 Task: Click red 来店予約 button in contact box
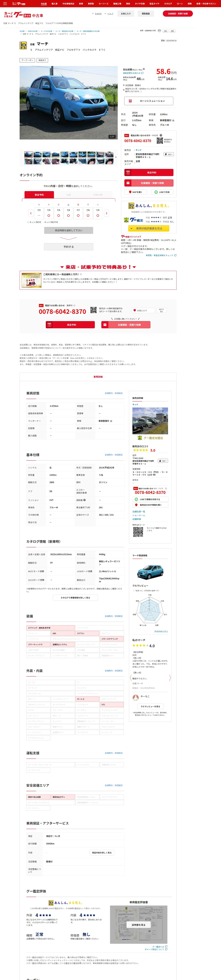[149, 172]
